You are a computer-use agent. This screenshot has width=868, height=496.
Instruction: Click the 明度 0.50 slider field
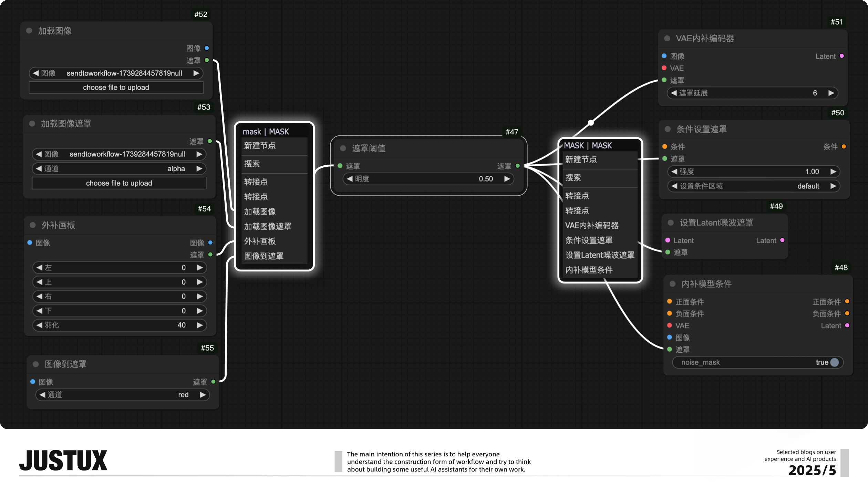click(x=428, y=179)
